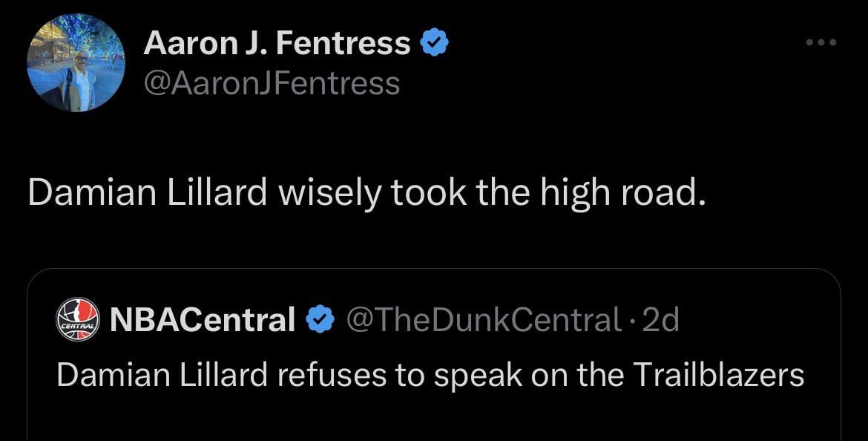
Task: Open the NBACentral account name
Action: (203, 319)
